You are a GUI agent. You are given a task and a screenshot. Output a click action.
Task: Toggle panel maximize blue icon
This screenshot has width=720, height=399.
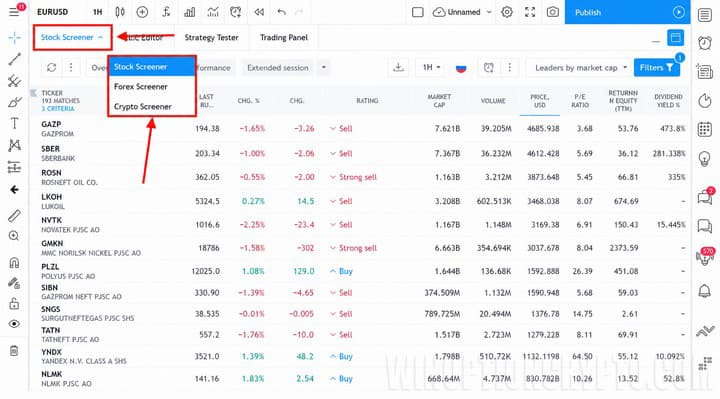tap(675, 38)
